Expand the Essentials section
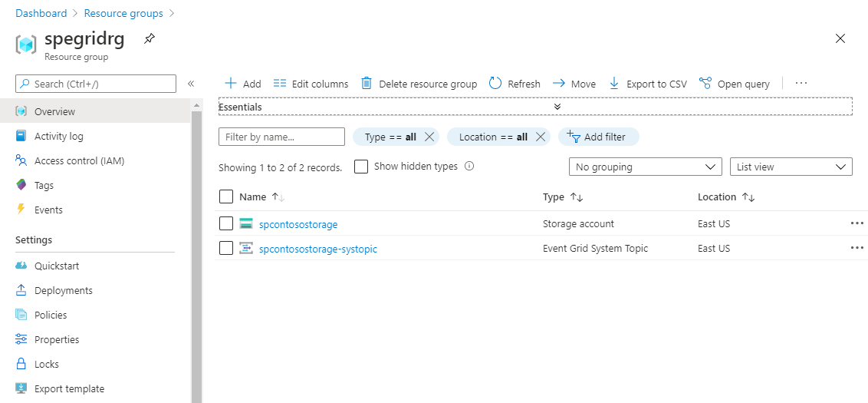The width and height of the screenshot is (868, 403). (557, 107)
